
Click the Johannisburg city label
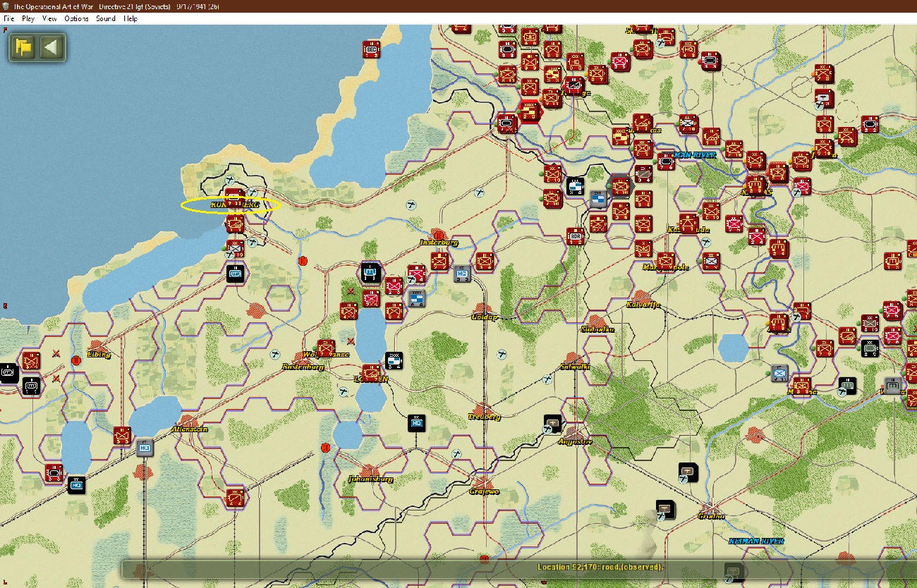click(370, 479)
